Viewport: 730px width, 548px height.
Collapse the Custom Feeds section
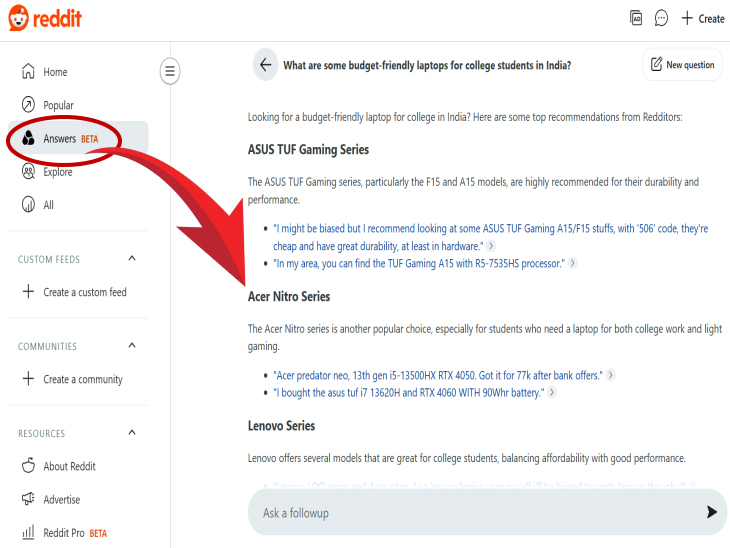point(132,259)
